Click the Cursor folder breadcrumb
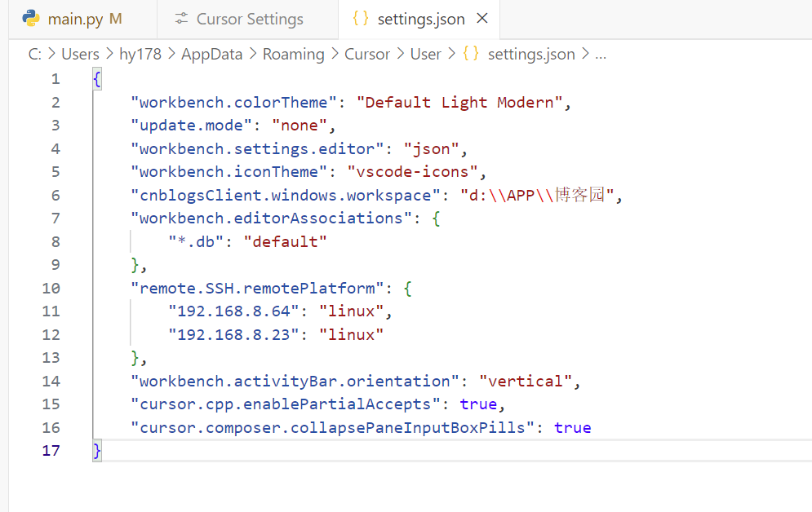812x512 pixels. (367, 55)
